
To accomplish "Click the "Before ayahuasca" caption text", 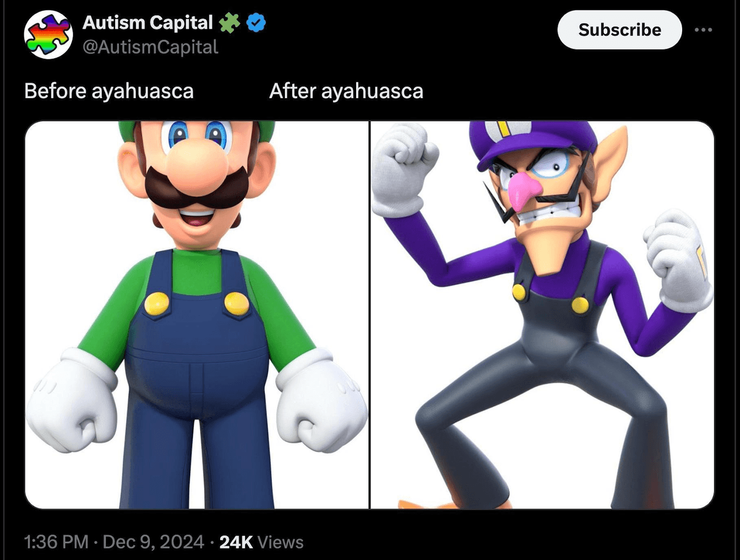I will click(109, 91).
